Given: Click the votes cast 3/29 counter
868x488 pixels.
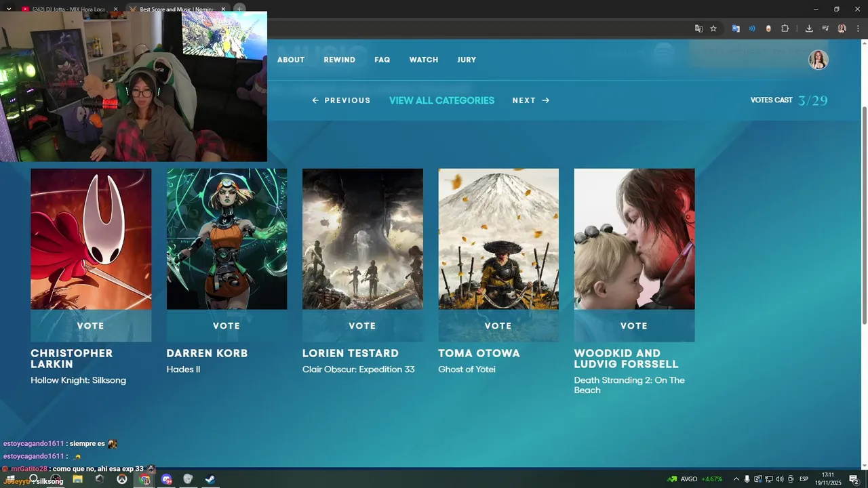Looking at the screenshot, I should [789, 100].
